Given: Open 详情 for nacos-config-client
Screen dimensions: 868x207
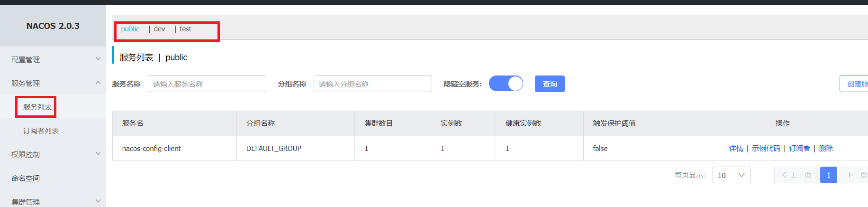Looking at the screenshot, I should click(736, 149).
